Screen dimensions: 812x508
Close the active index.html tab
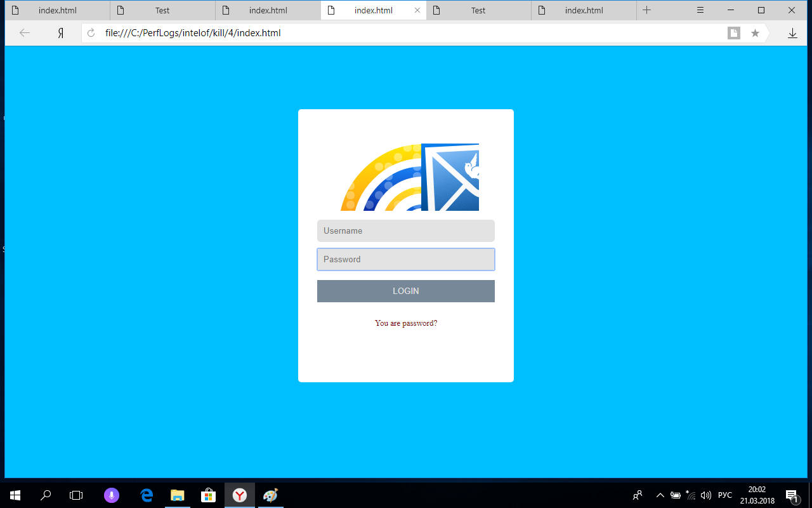click(x=417, y=10)
